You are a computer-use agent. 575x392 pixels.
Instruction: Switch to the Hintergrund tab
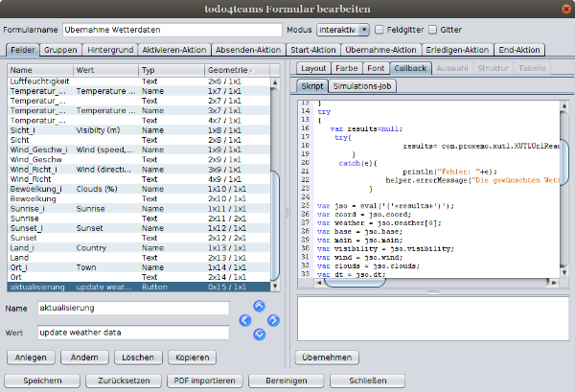coord(110,50)
